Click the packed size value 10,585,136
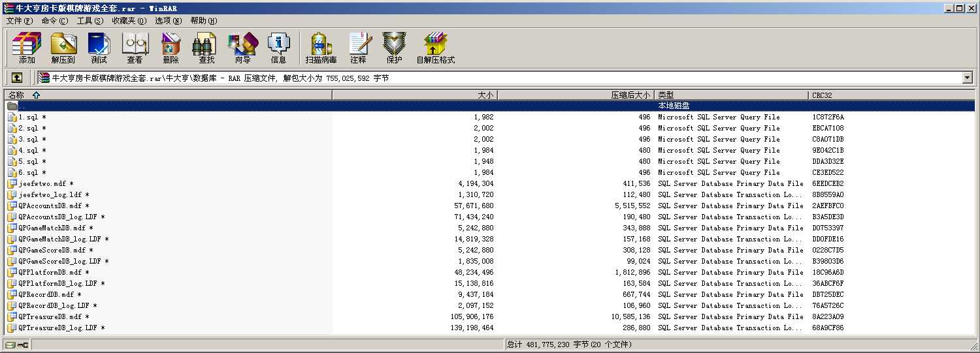980x353 pixels. click(629, 317)
